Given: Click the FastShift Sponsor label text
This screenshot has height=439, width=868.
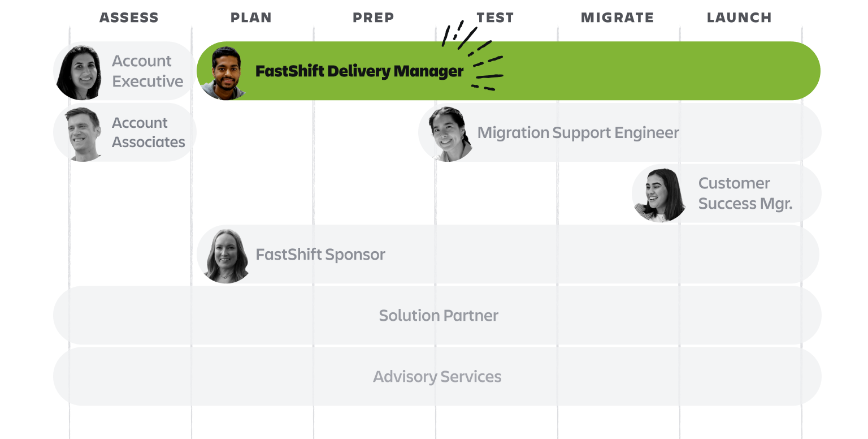Looking at the screenshot, I should tap(320, 255).
